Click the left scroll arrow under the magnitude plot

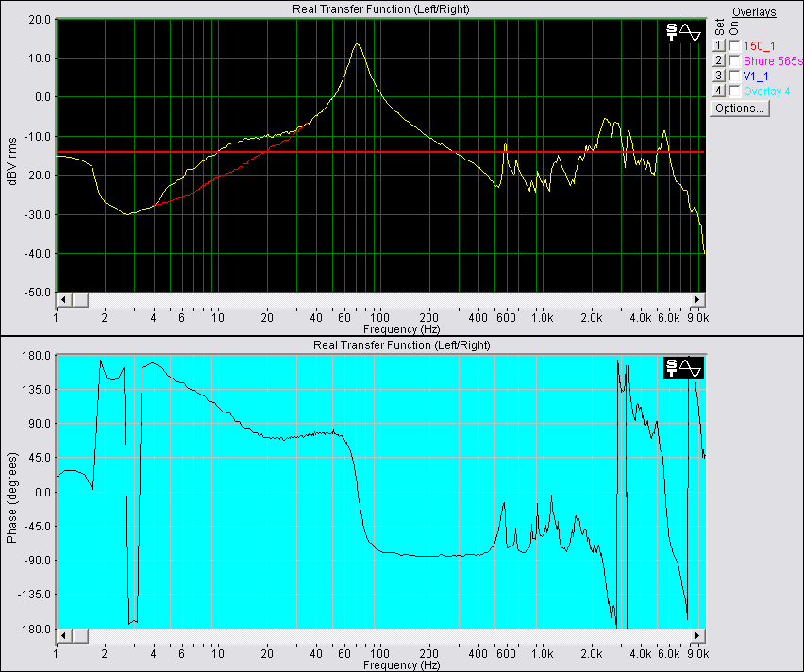pos(63,299)
